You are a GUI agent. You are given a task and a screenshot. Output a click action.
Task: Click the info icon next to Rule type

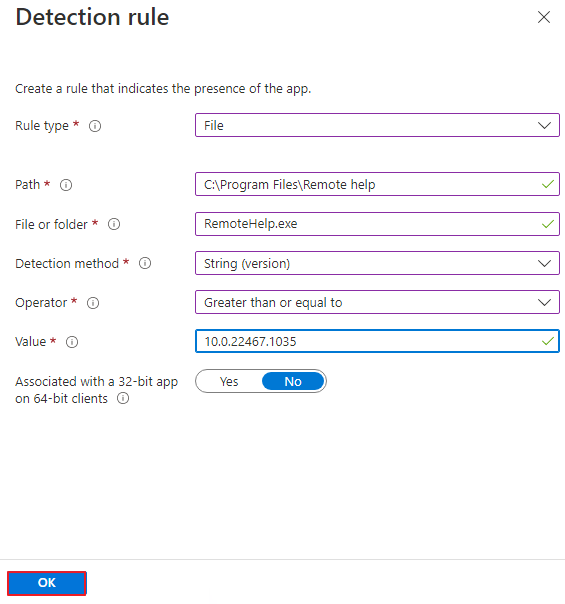click(95, 126)
